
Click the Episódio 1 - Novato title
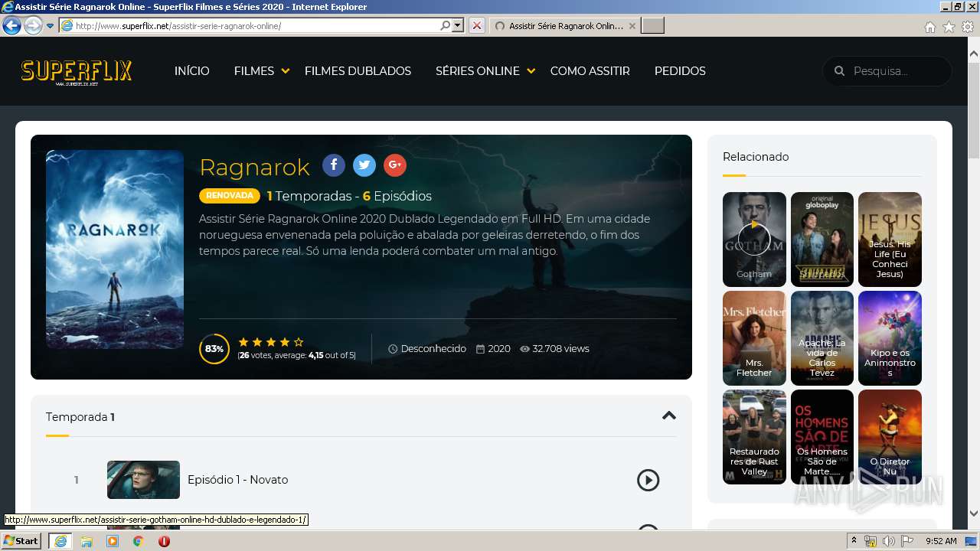click(238, 480)
